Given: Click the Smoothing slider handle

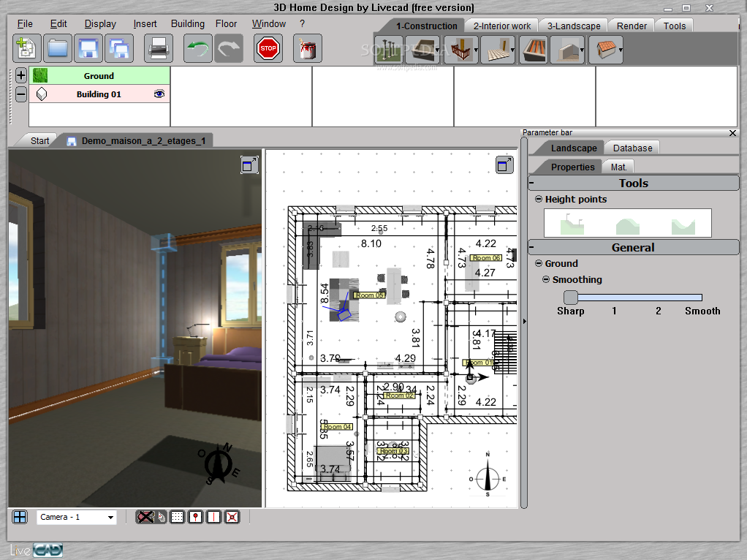Looking at the screenshot, I should coord(570,298).
